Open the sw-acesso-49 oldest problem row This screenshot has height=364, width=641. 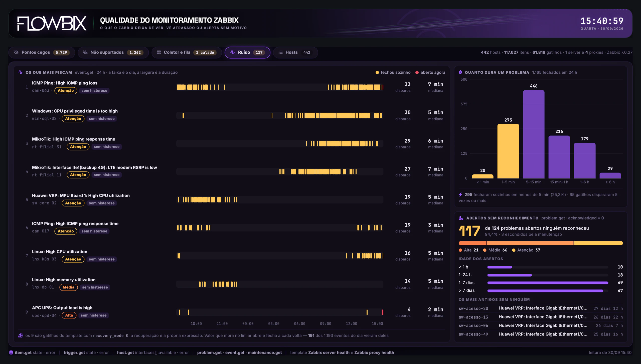click(541, 334)
